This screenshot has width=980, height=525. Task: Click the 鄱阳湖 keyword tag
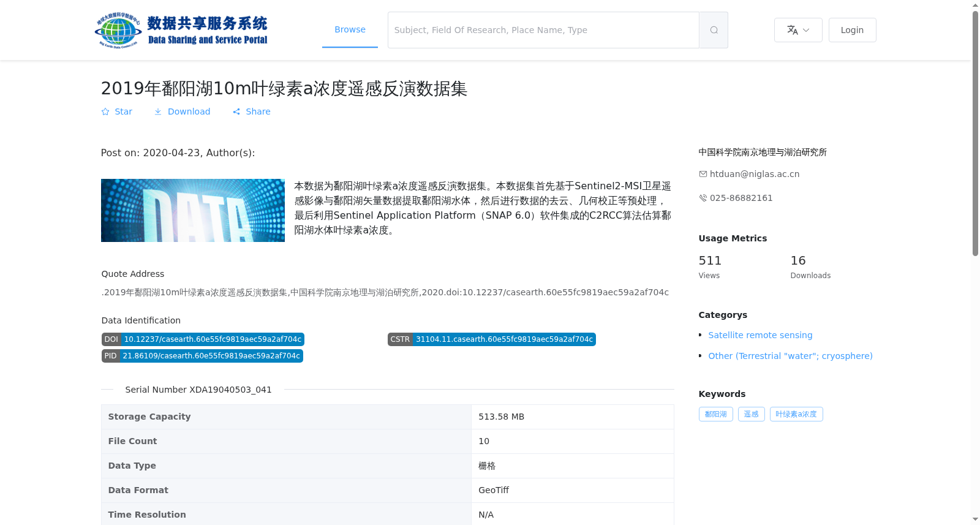715,414
